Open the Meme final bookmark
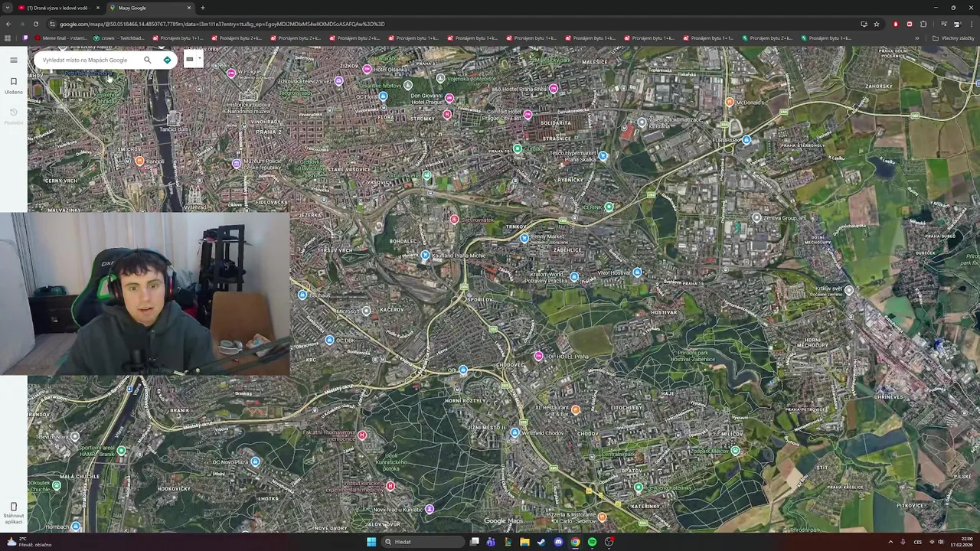Screen dimensions: 980x551 point(60,38)
